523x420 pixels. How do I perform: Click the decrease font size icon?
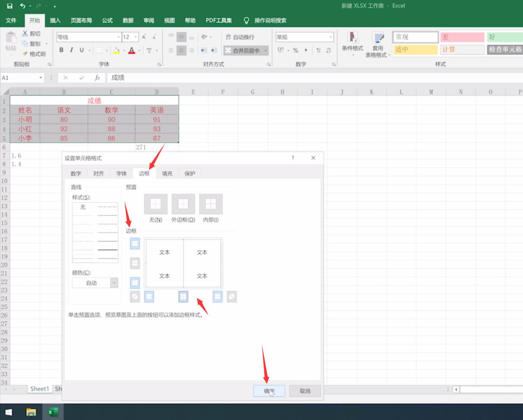[x=154, y=37]
